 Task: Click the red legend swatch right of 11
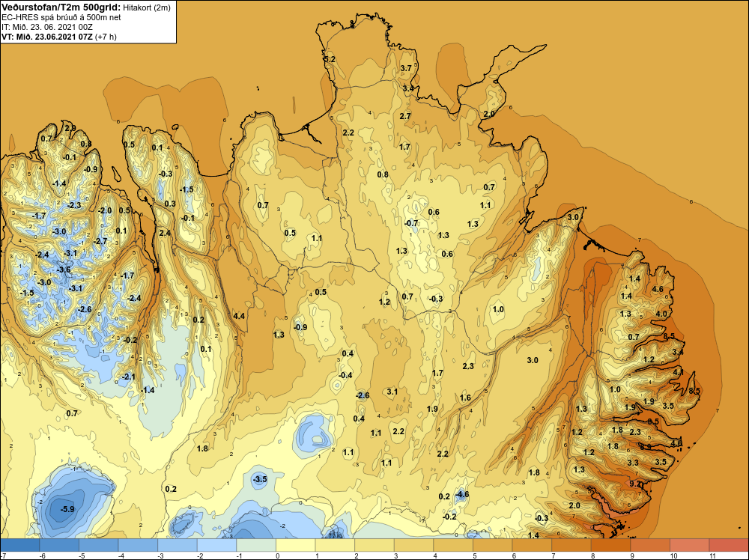(x=729, y=545)
